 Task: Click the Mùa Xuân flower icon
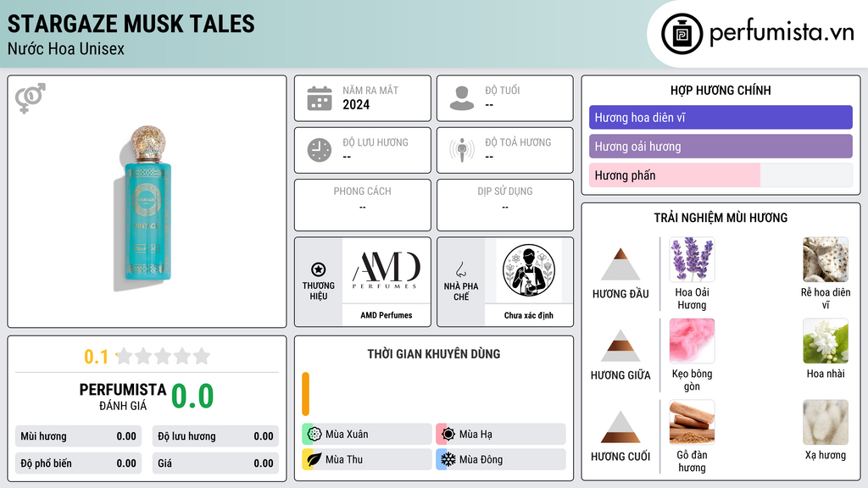click(x=314, y=435)
